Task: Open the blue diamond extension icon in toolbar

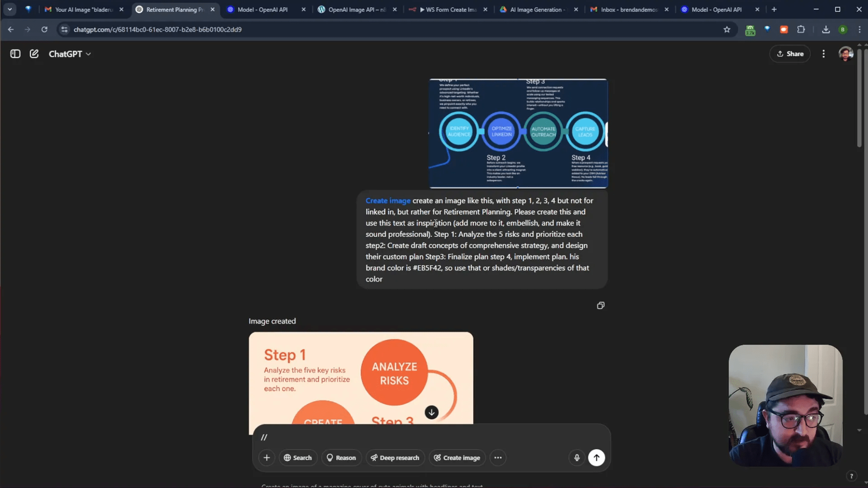Action: [767, 29]
